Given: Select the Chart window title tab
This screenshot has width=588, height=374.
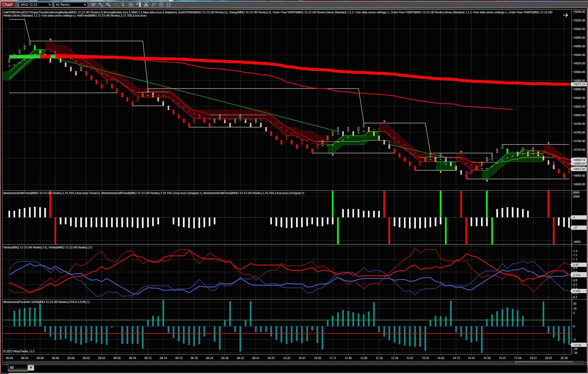Looking at the screenshot, I should click(8, 5).
